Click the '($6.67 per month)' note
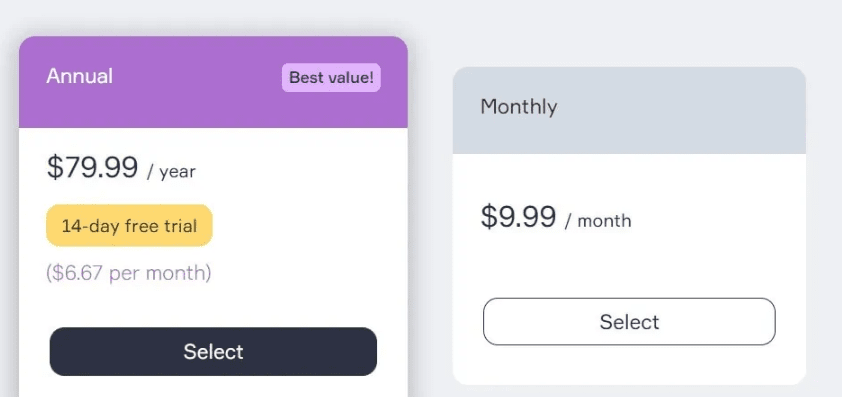The height and width of the screenshot is (397, 842). click(129, 273)
